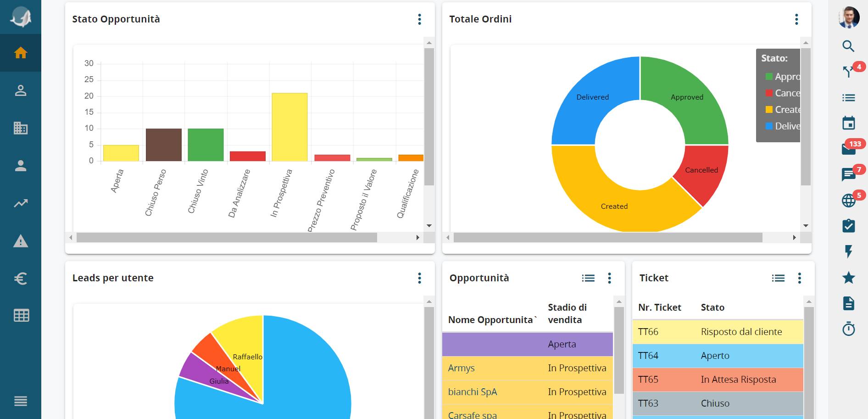Click the application logo
868x419 pixels.
[x=21, y=17]
